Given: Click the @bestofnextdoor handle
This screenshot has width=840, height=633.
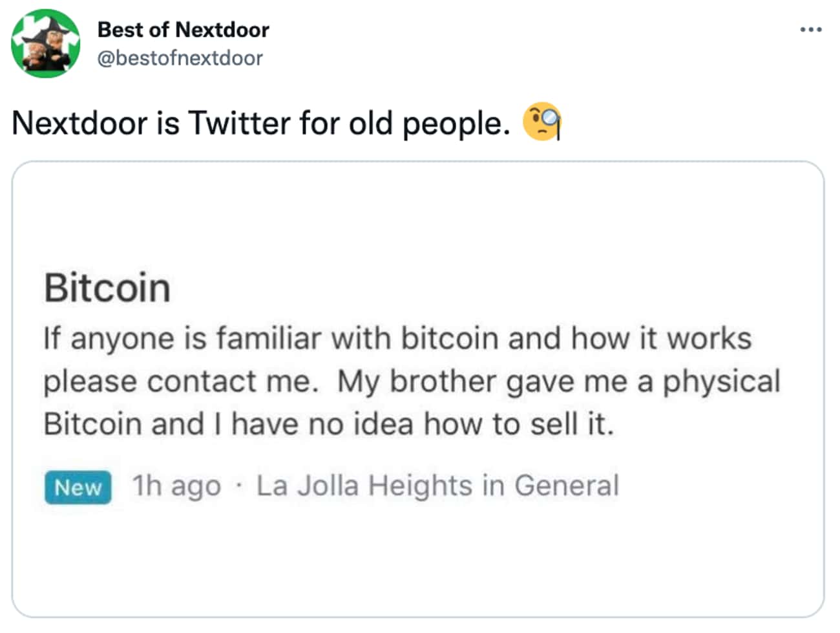Looking at the screenshot, I should 180,58.
